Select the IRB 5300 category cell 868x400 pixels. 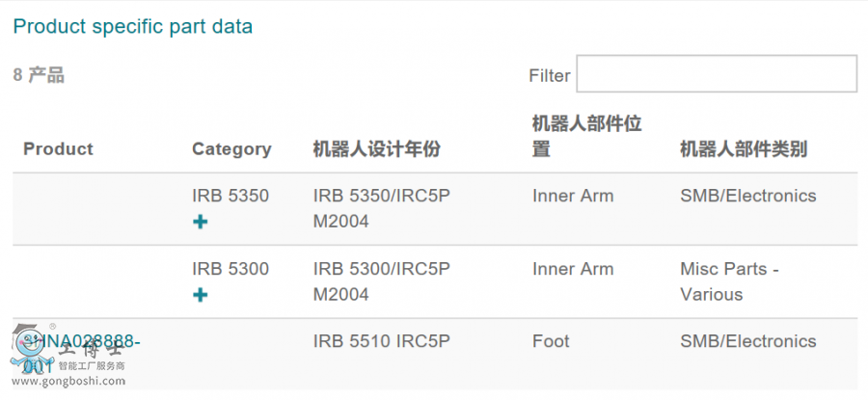(x=231, y=269)
